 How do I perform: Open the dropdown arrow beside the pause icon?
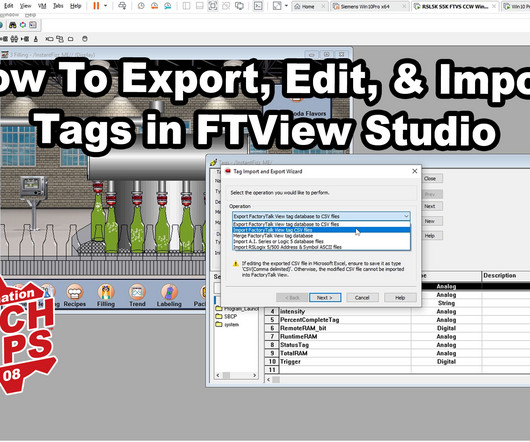(105, 6)
